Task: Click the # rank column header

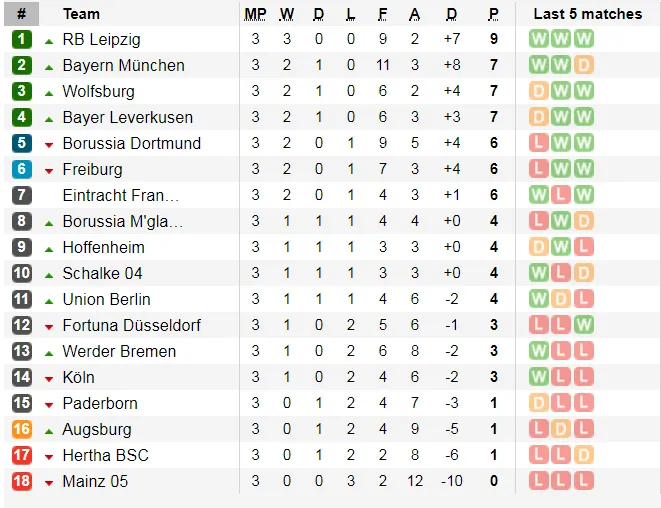Action: [22, 14]
